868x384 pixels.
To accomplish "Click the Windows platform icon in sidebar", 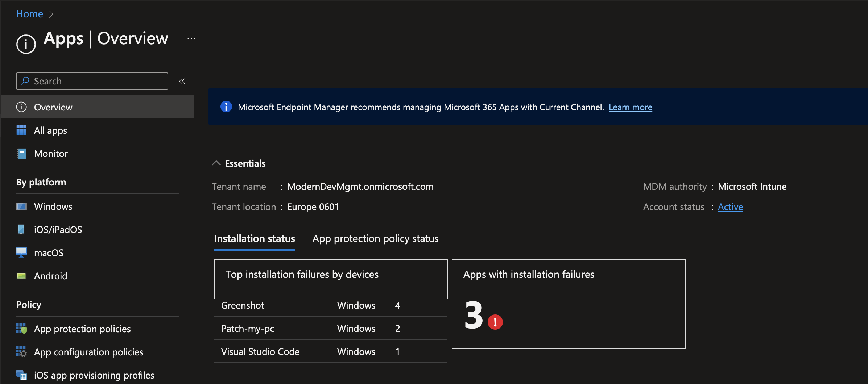I will (x=21, y=206).
